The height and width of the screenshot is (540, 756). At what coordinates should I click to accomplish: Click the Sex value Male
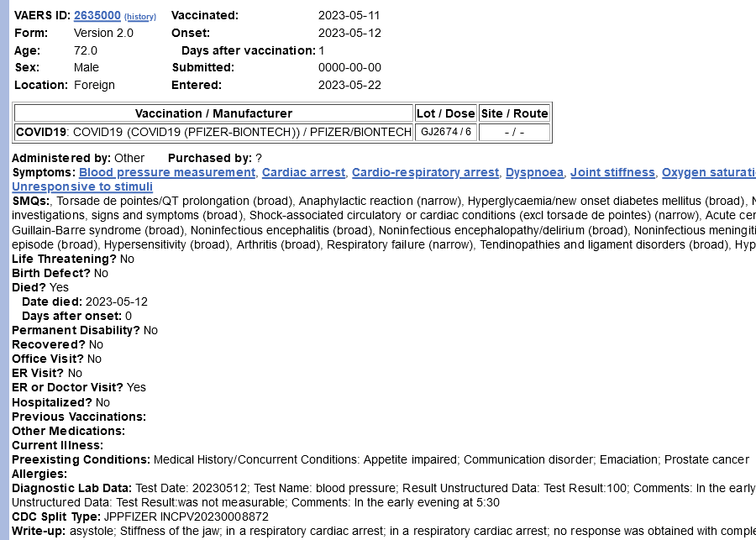[x=87, y=67]
